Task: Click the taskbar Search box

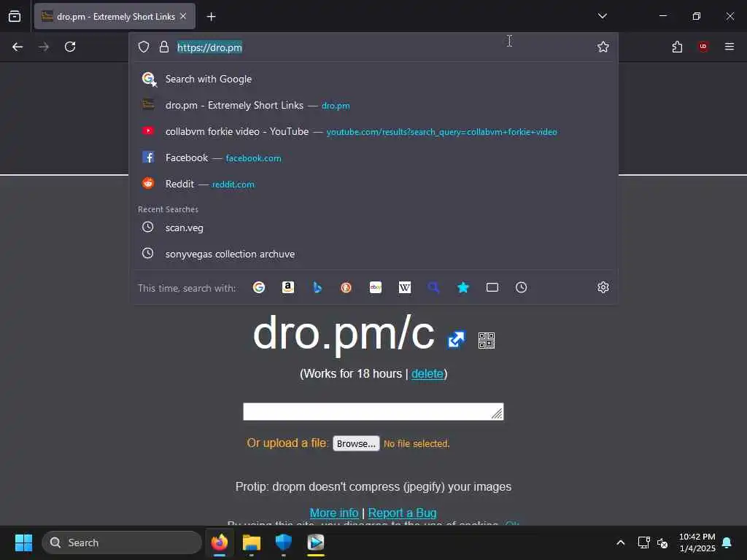Action: [x=122, y=542]
